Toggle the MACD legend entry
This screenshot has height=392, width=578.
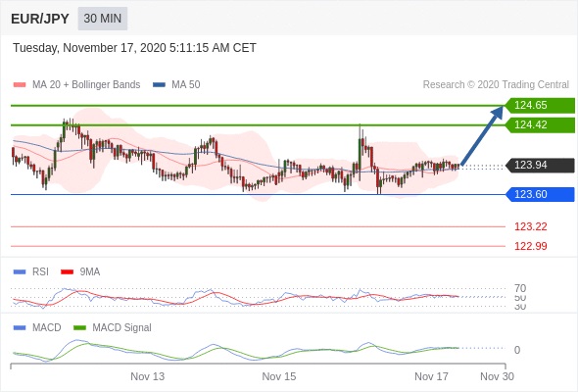pyautogui.click(x=37, y=327)
